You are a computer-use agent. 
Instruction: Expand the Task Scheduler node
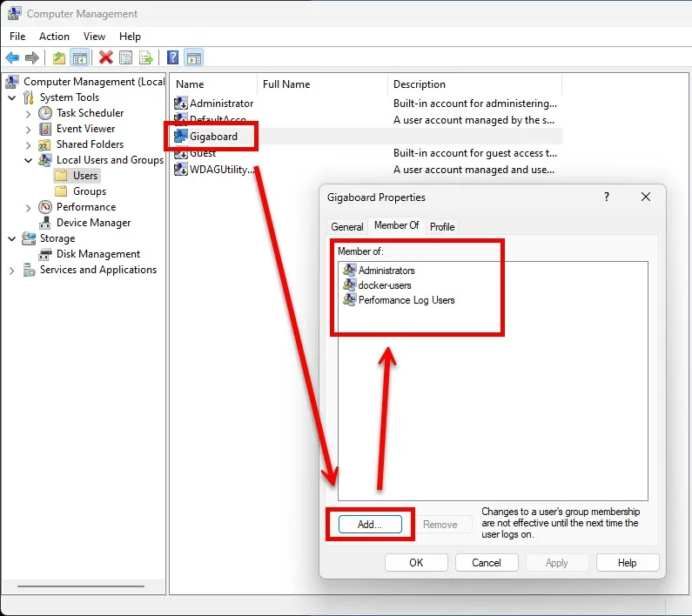click(x=28, y=114)
